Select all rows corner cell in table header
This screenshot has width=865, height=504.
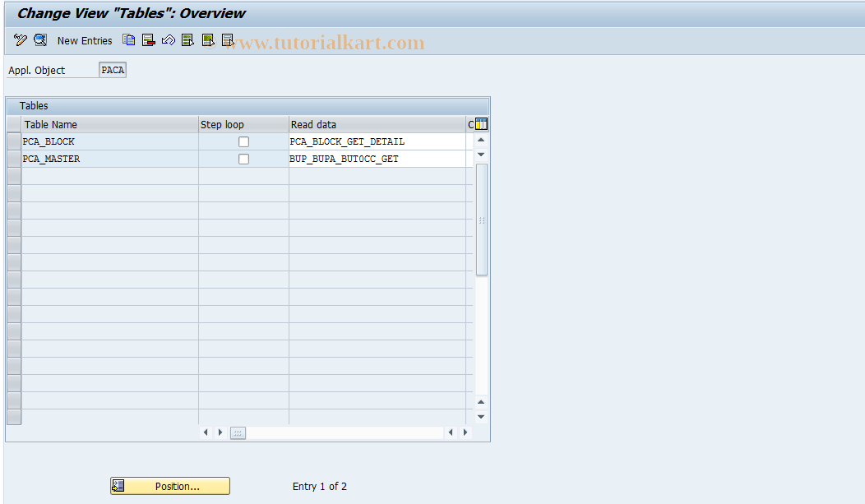pyautogui.click(x=14, y=124)
